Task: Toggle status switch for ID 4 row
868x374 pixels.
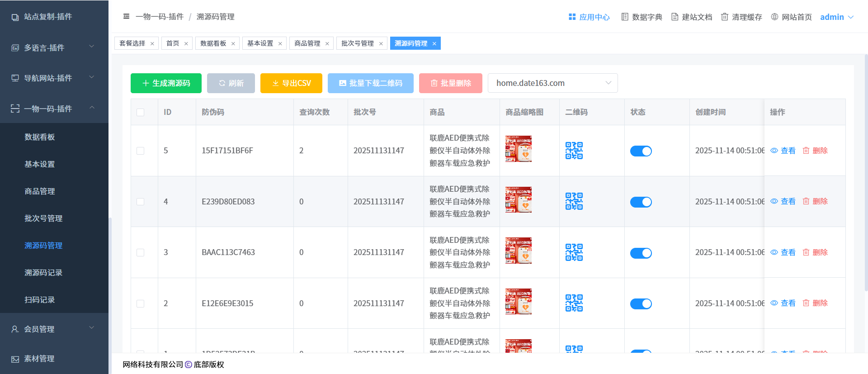Action: [641, 202]
